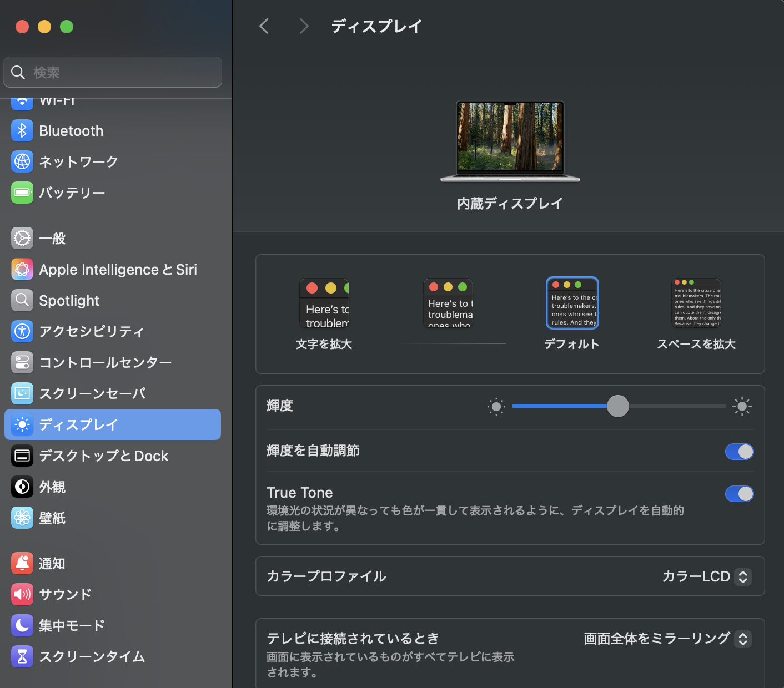Select the スクリーンセーバ icon

pyautogui.click(x=22, y=393)
